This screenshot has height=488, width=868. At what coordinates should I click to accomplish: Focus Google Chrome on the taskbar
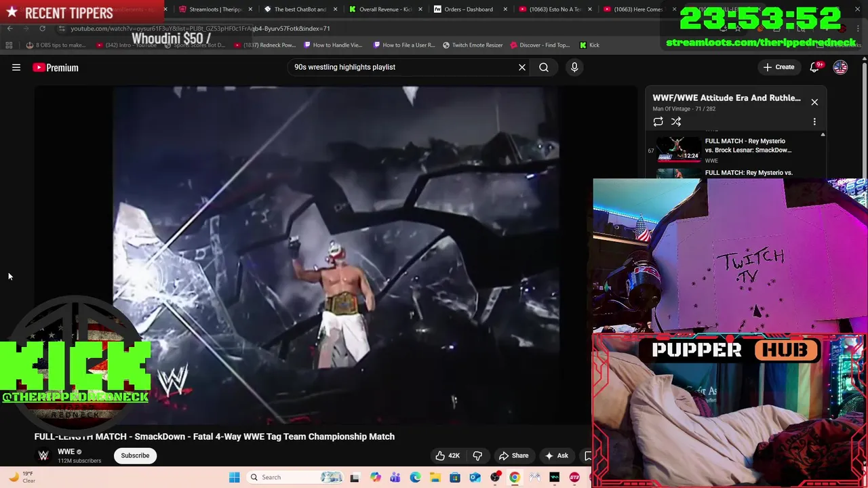pos(515,477)
